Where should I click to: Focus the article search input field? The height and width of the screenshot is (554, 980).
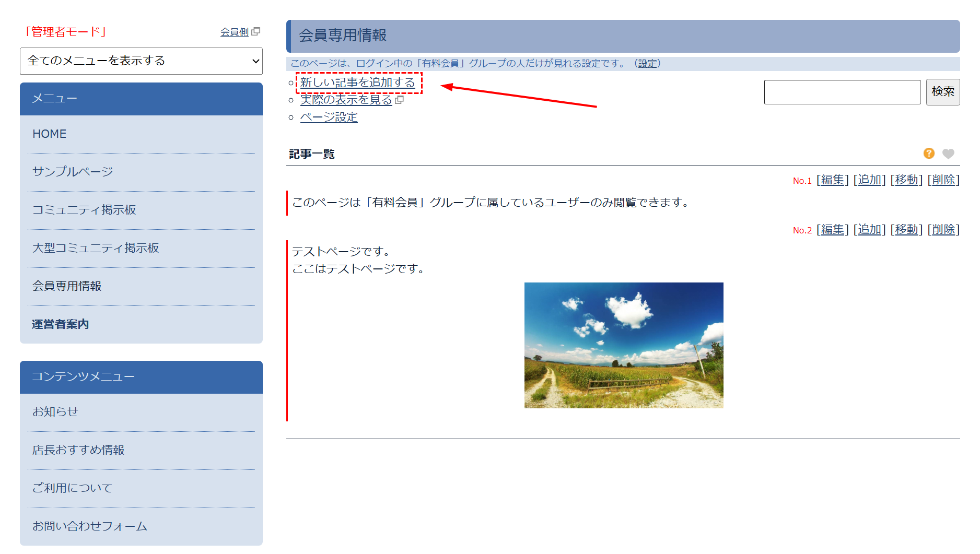tap(842, 92)
